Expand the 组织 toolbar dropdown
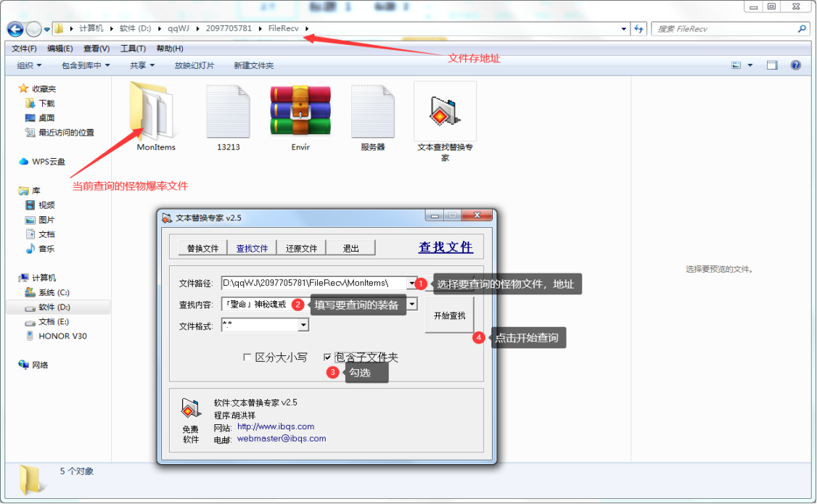 pyautogui.click(x=29, y=65)
